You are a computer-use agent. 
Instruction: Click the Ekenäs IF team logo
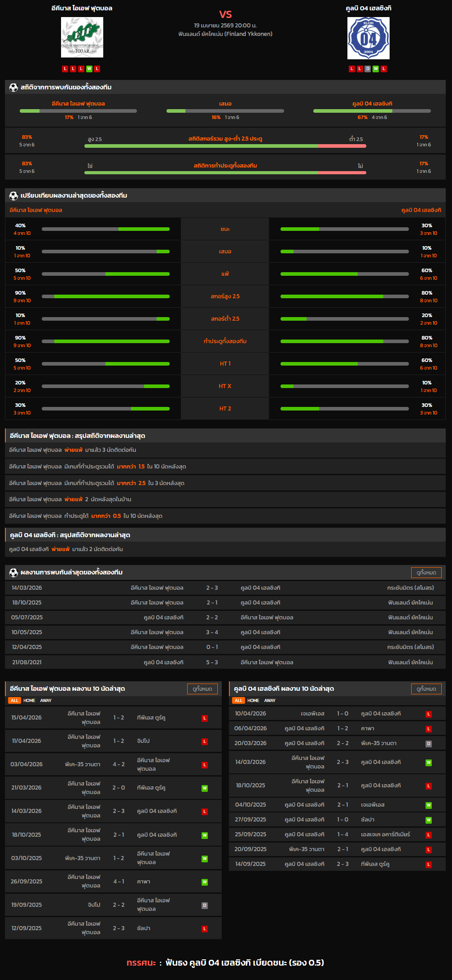(x=82, y=37)
